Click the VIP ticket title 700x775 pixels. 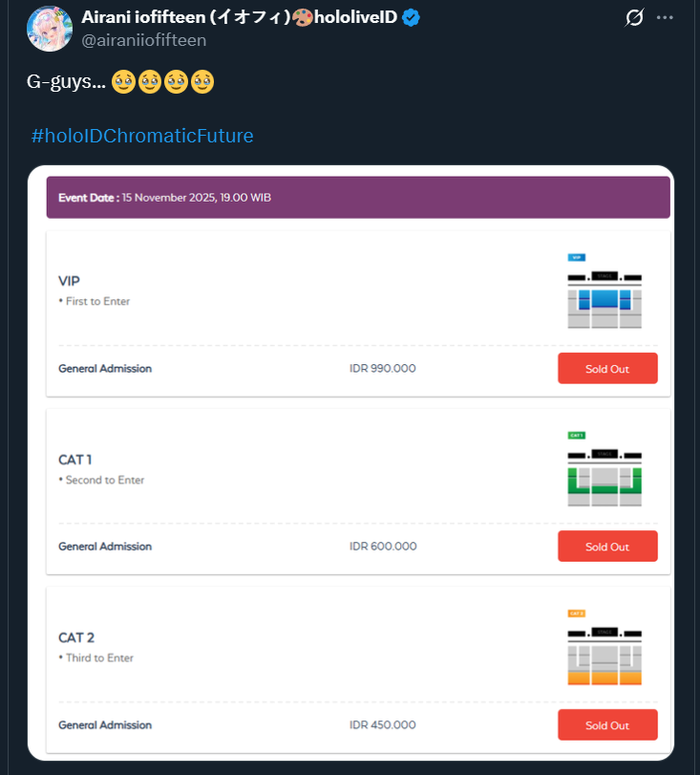point(69,281)
